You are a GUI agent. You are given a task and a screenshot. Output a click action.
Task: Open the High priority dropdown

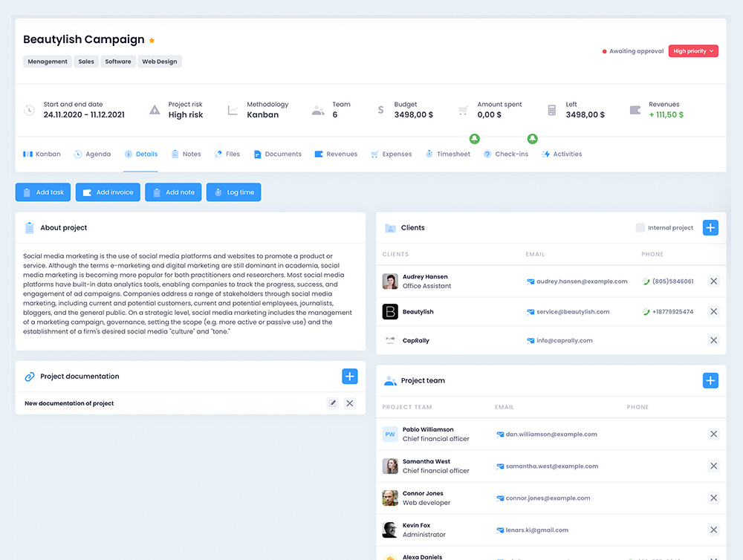click(692, 51)
